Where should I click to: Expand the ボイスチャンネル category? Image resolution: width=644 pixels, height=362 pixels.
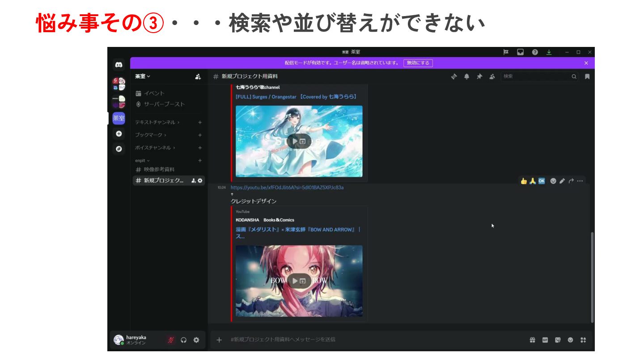click(155, 147)
